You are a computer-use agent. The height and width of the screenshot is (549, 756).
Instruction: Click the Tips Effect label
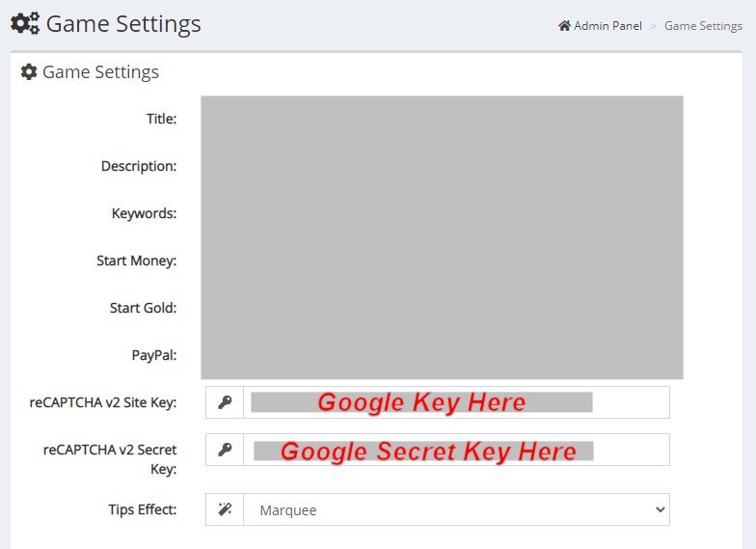(142, 508)
